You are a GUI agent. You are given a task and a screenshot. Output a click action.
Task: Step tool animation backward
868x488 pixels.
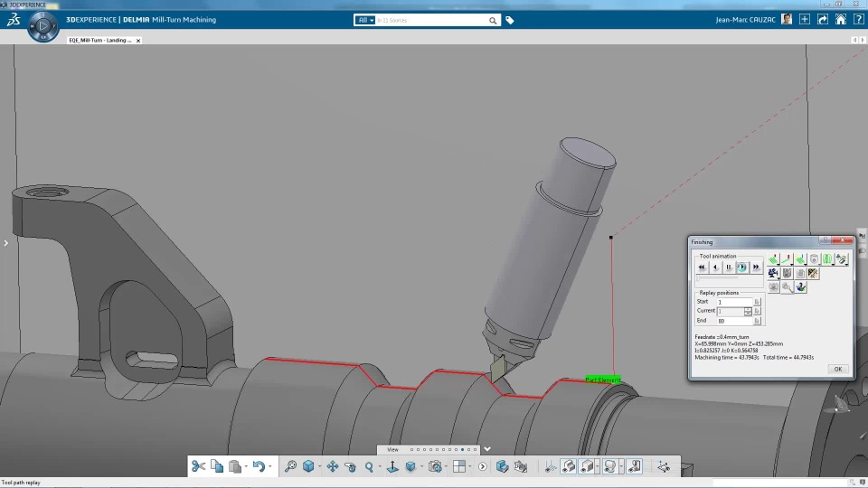(x=716, y=267)
